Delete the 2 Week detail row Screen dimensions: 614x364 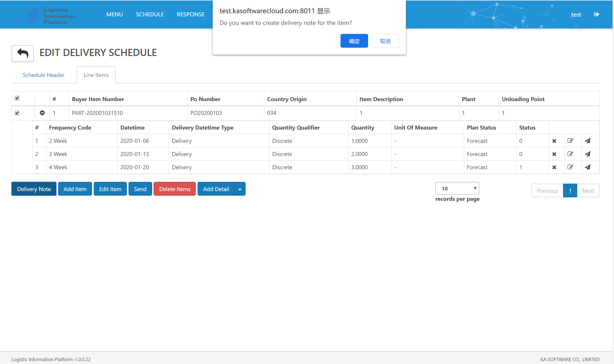tap(554, 141)
